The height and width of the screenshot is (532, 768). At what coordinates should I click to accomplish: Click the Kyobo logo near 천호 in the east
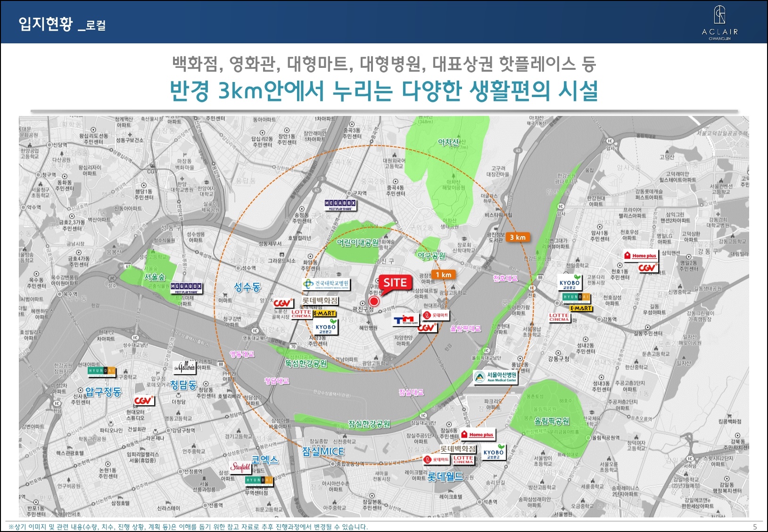[x=570, y=283]
